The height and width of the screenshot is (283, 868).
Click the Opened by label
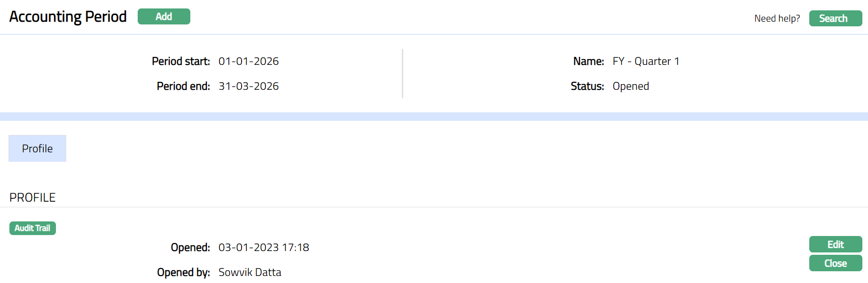click(183, 272)
